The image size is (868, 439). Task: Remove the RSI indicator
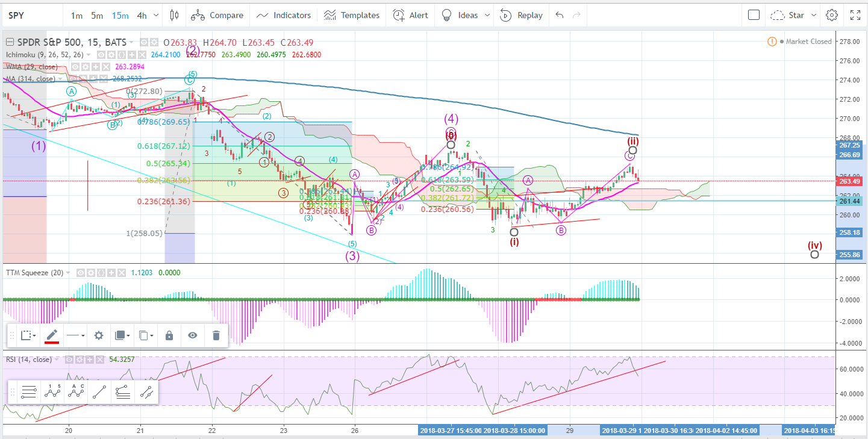point(100,360)
